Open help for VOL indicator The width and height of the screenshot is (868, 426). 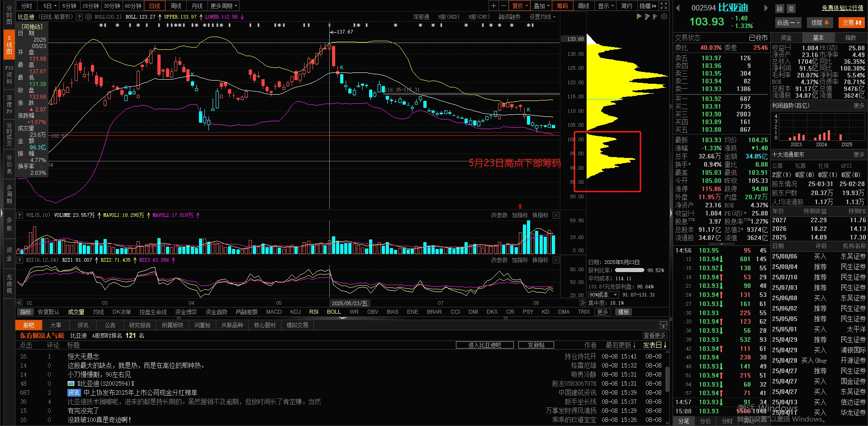coord(19,215)
